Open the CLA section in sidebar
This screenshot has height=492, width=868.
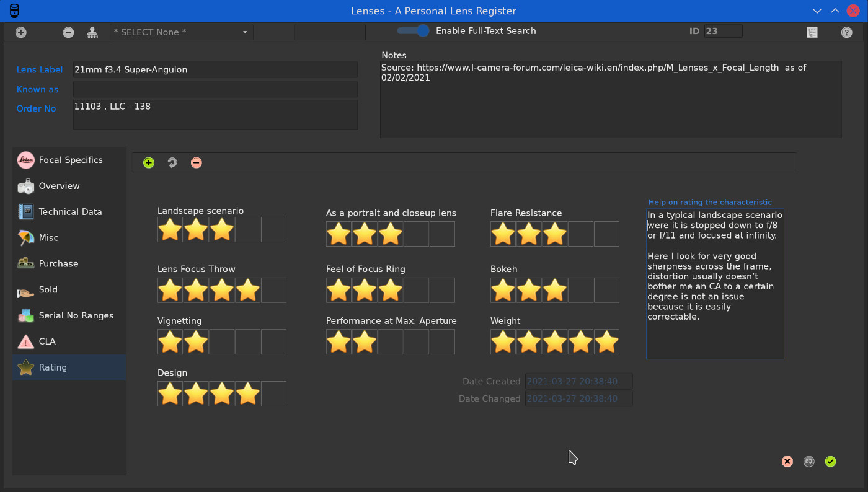(46, 341)
